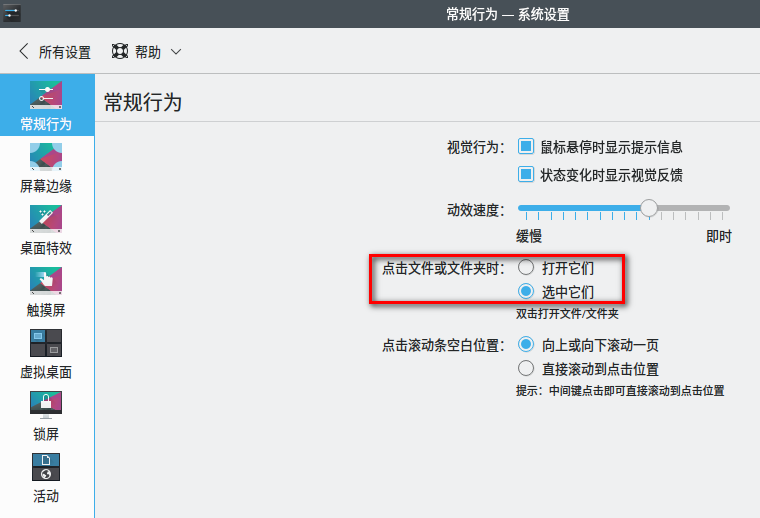Click the 点击滚动条空白位置 label
Image resolution: width=760 pixels, height=518 pixels.
click(443, 345)
